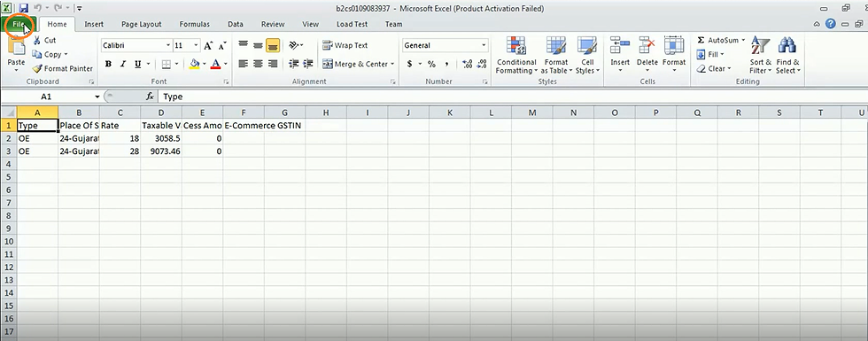Increase font size with Grow Font
This screenshot has height=341, width=868.
click(208, 45)
